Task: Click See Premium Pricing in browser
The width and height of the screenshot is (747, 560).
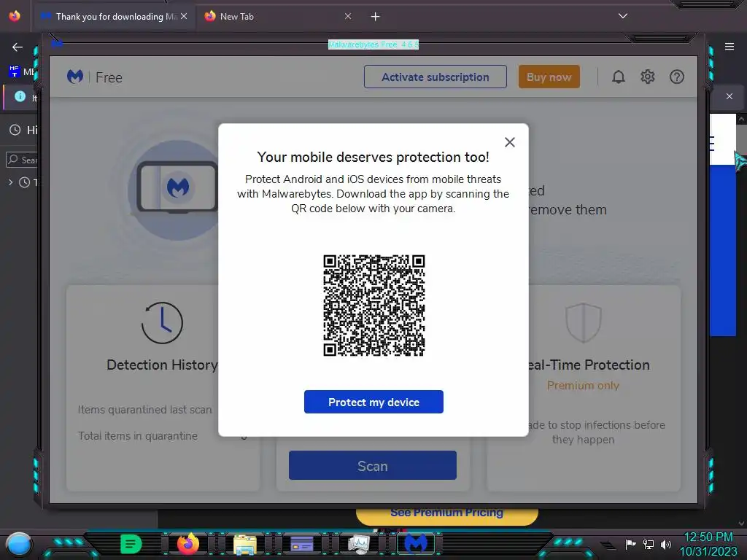Action: click(x=447, y=513)
